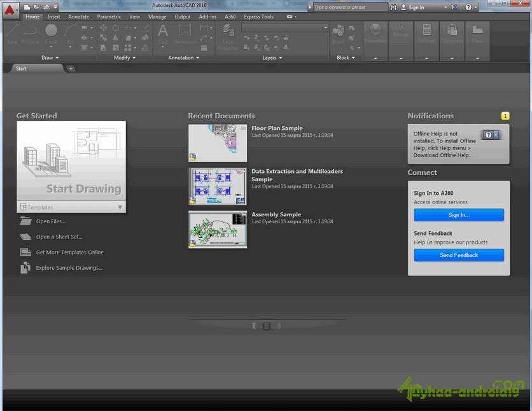Open the Express Tools ribbon tab
The height and width of the screenshot is (411, 532).
pos(258,17)
